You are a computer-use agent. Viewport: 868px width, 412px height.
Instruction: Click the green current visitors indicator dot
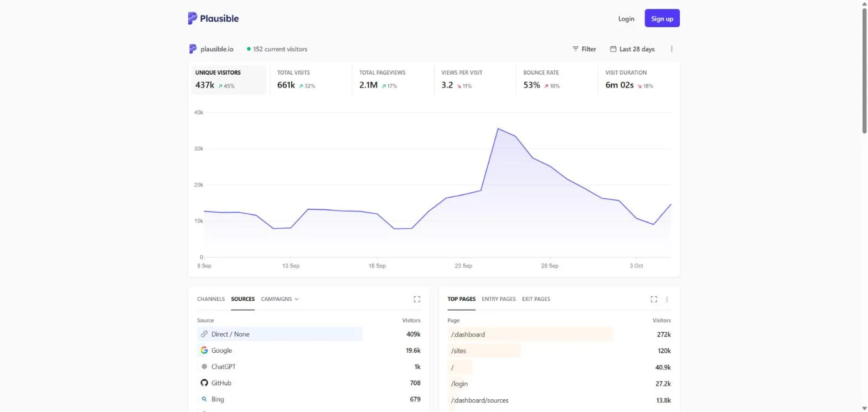pos(249,49)
